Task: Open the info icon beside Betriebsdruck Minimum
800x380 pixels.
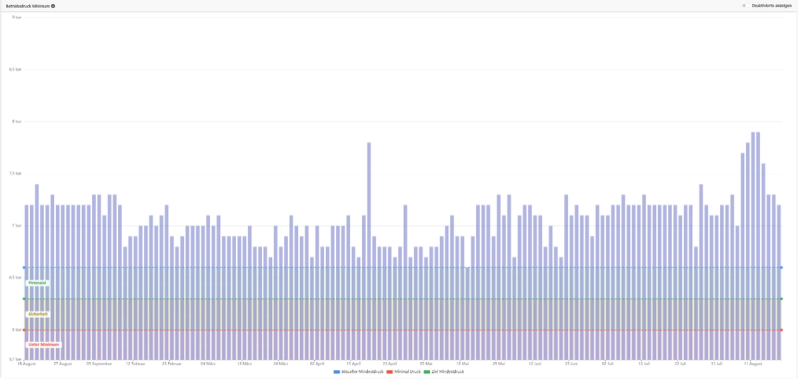Action: point(53,6)
